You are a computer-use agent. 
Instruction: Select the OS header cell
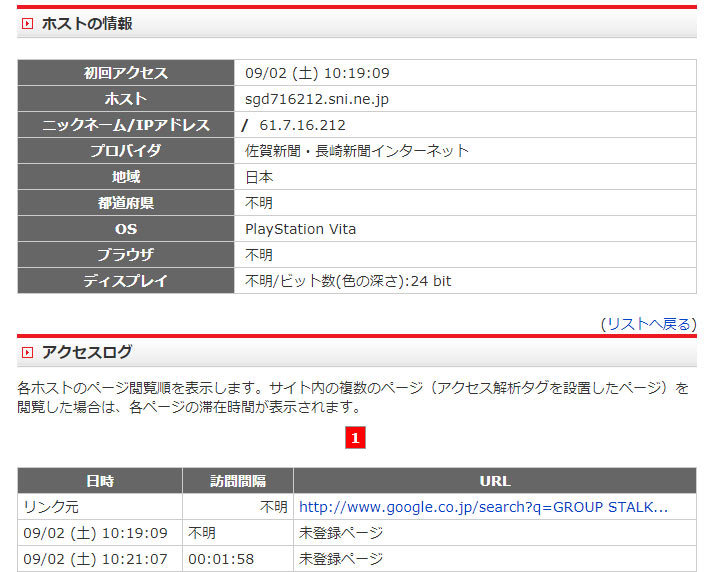click(x=126, y=228)
